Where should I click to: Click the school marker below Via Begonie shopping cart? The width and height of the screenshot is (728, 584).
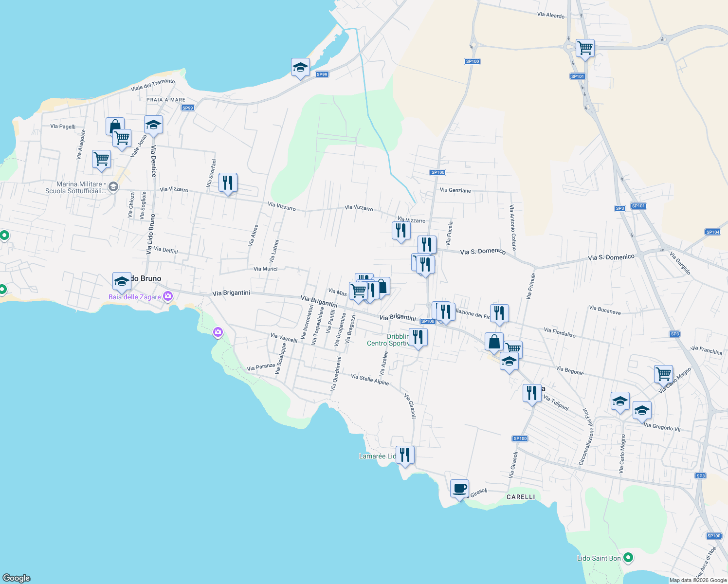point(509,363)
